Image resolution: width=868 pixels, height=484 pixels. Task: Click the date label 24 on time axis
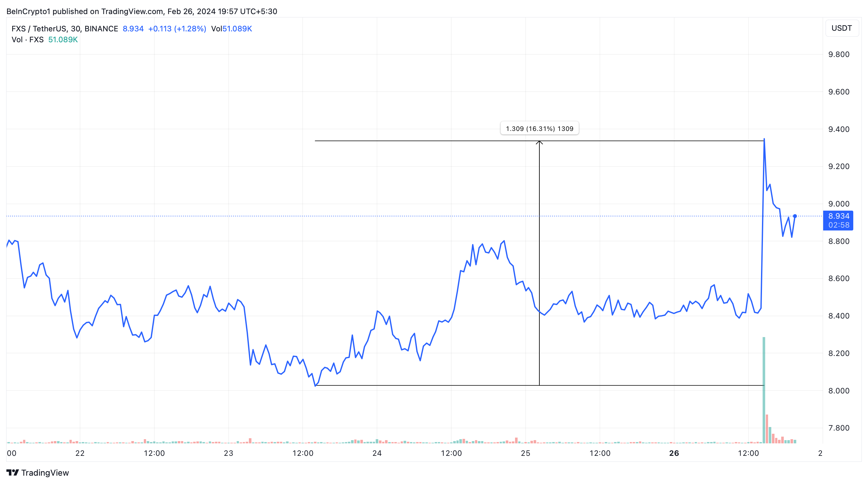coord(377,453)
